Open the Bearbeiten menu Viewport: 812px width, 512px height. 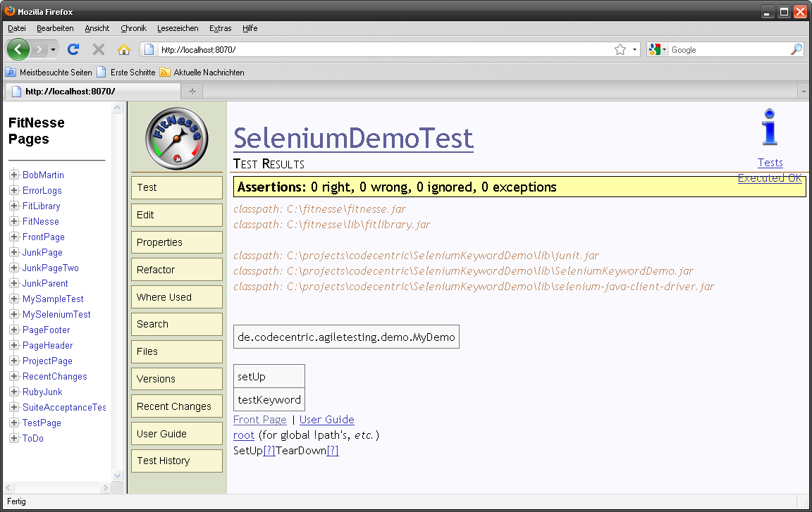coord(55,28)
